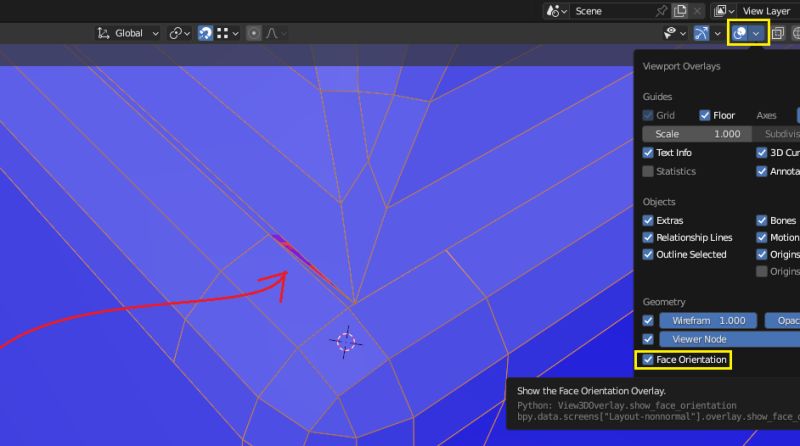Open the gizmo options dropdown arrow
800x446 pixels.
717,33
